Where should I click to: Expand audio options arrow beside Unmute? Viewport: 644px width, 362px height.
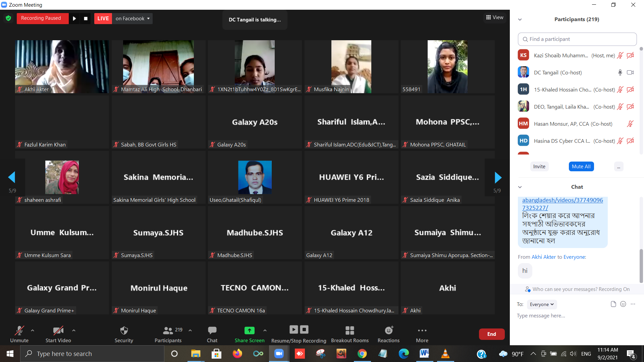coord(33,330)
